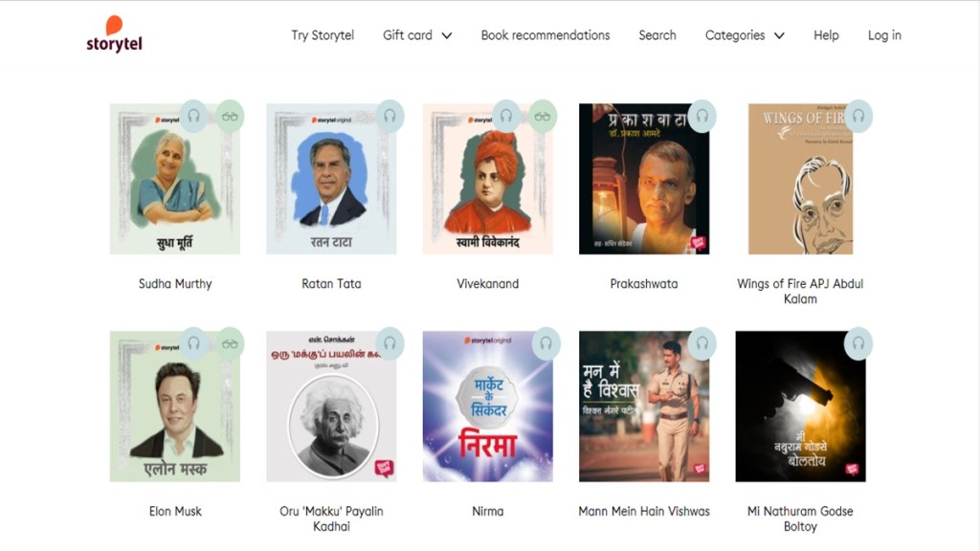
Task: Click headphones icon on Nirma cover
Action: (546, 343)
